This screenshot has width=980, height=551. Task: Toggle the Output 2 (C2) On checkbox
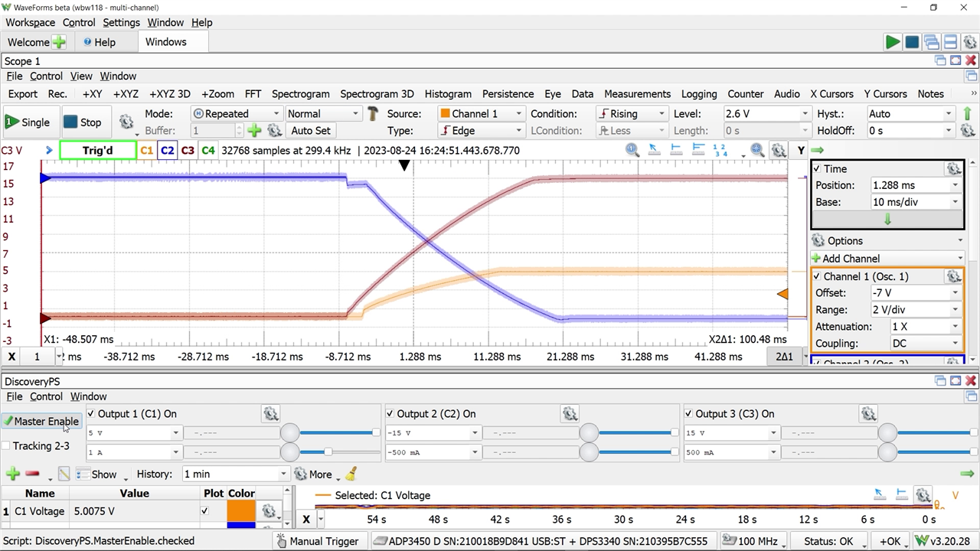pyautogui.click(x=390, y=414)
